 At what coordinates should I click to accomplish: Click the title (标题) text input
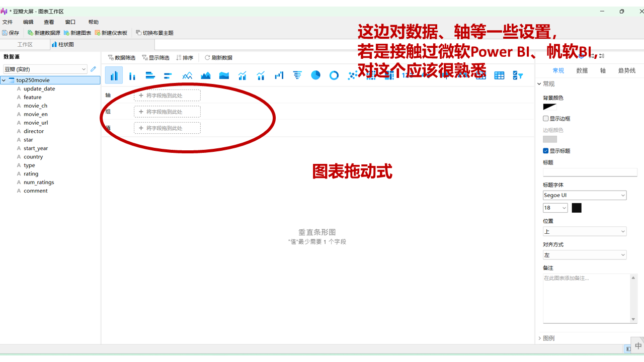point(590,172)
